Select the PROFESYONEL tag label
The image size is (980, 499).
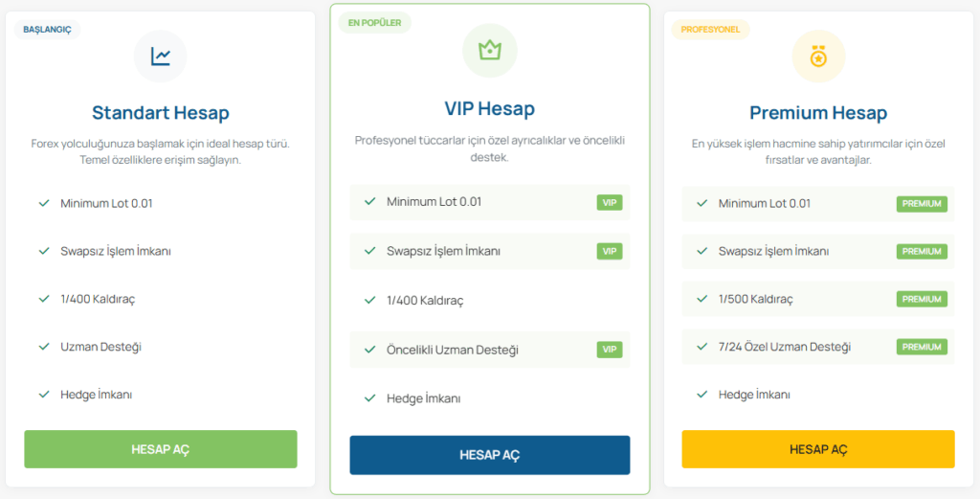[x=711, y=30]
